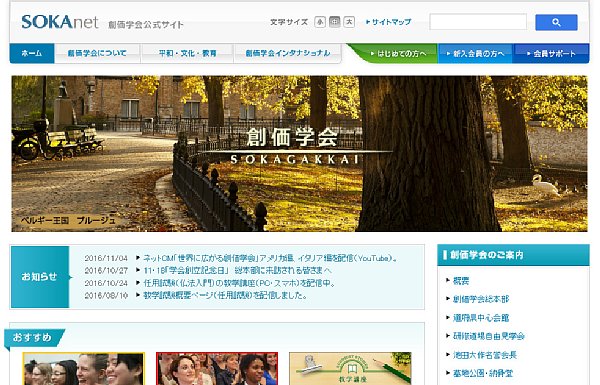Click the お知らせ label box
The width and height of the screenshot is (600, 385).
point(40,277)
